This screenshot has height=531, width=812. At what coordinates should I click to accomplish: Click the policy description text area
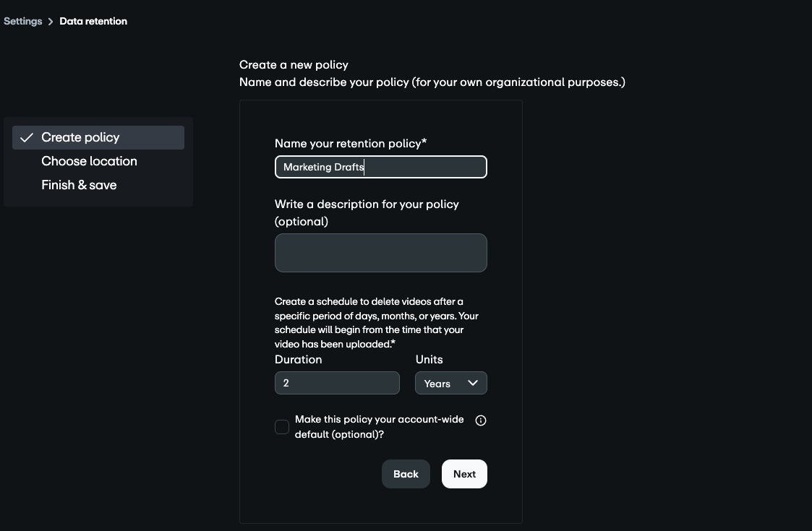(380, 253)
